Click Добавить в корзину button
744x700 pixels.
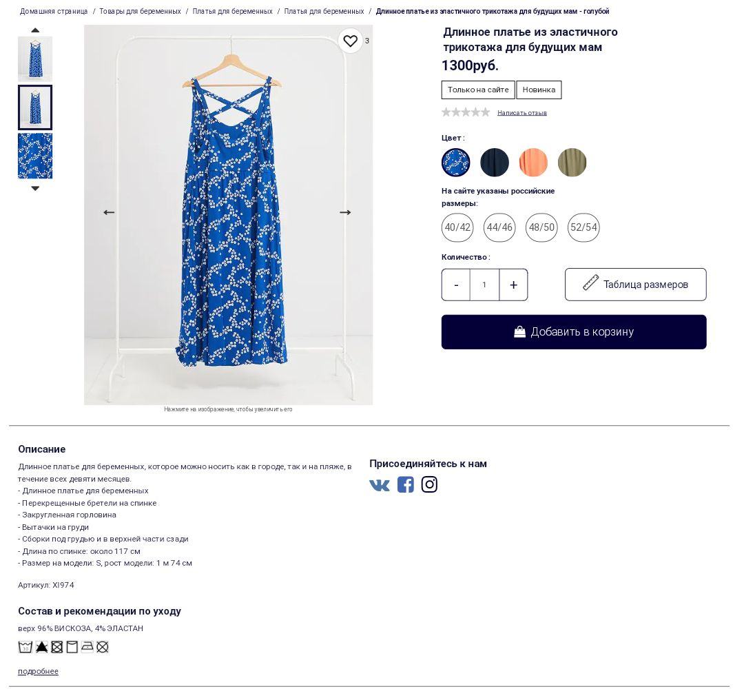[574, 332]
